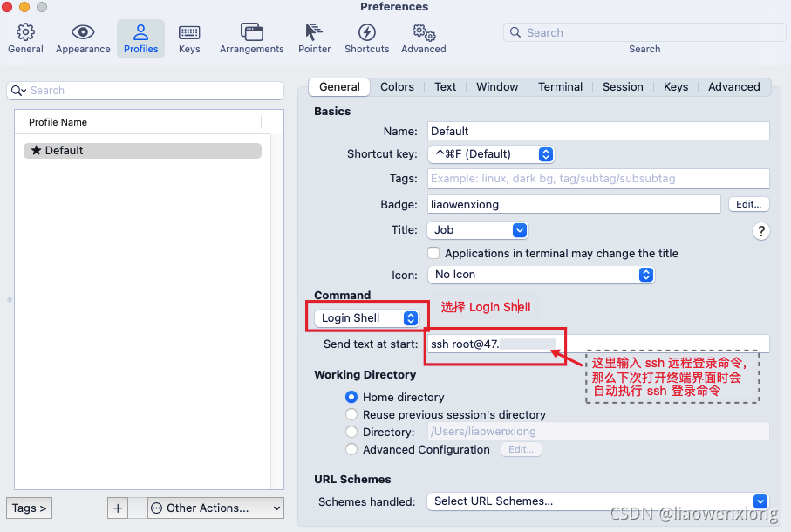Enable Applications in terminal may change title
The height and width of the screenshot is (532, 791).
(433, 253)
